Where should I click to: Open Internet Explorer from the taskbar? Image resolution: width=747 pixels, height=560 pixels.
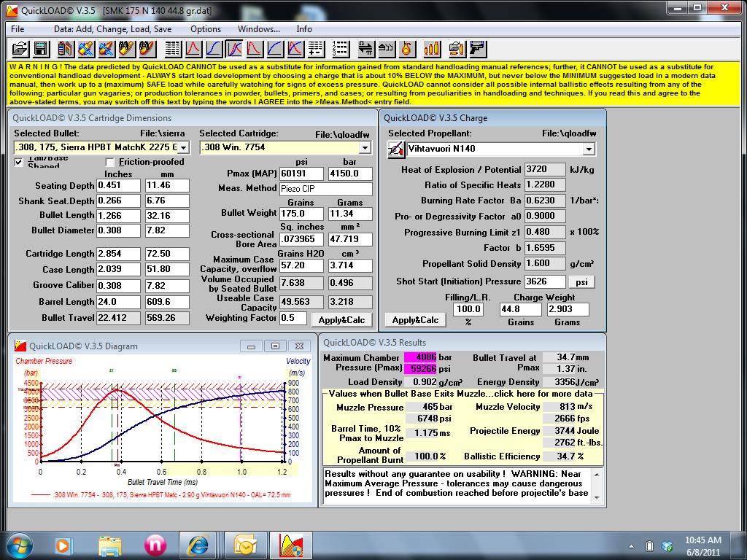click(x=198, y=545)
